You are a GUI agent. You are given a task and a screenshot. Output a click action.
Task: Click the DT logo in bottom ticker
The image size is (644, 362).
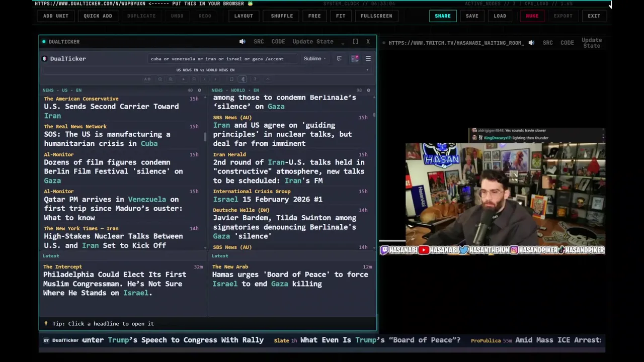46,340
